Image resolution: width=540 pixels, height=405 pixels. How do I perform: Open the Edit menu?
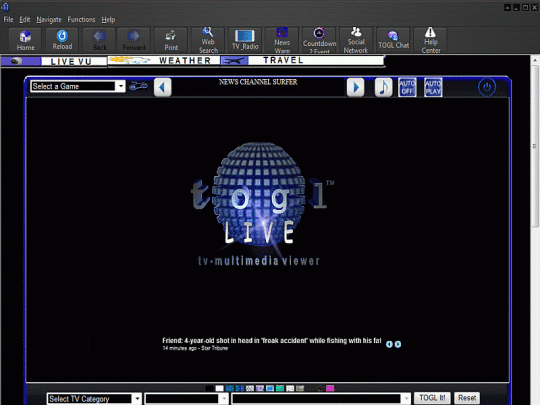point(25,20)
